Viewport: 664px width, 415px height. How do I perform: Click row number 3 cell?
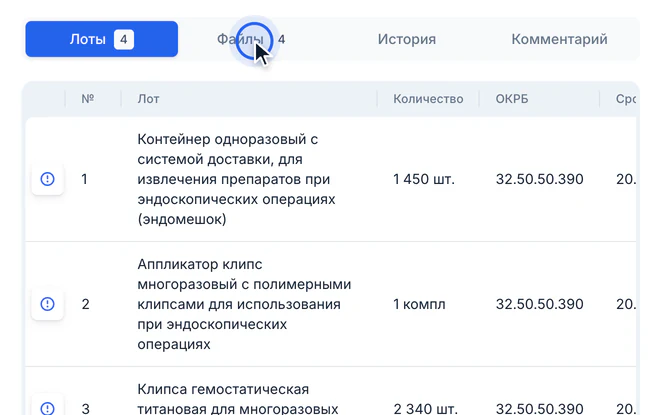point(86,409)
